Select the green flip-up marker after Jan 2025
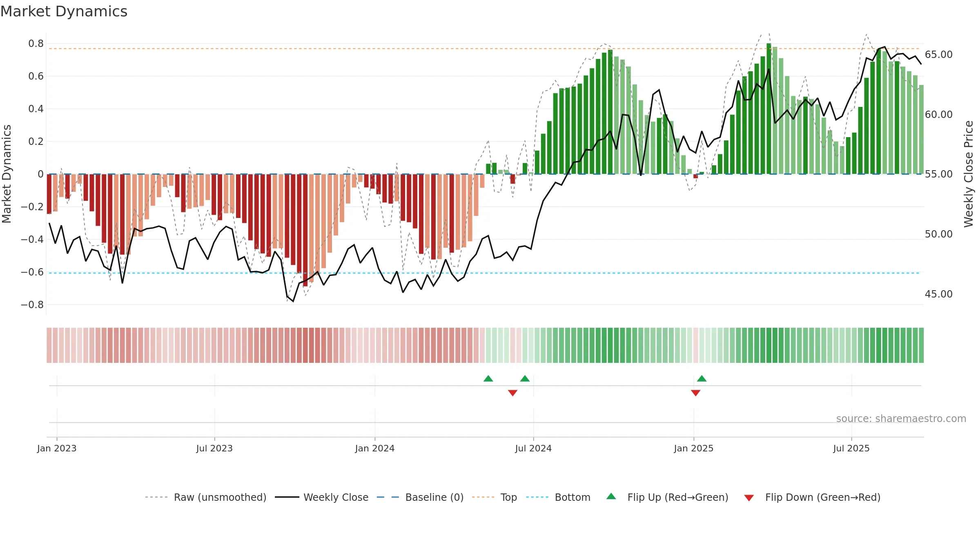Image resolution: width=980 pixels, height=551 pixels. tap(702, 378)
